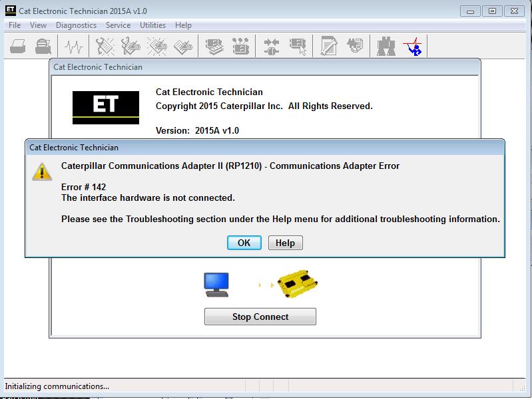The height and width of the screenshot is (399, 532).
Task: Open the Help menu
Action: point(183,25)
